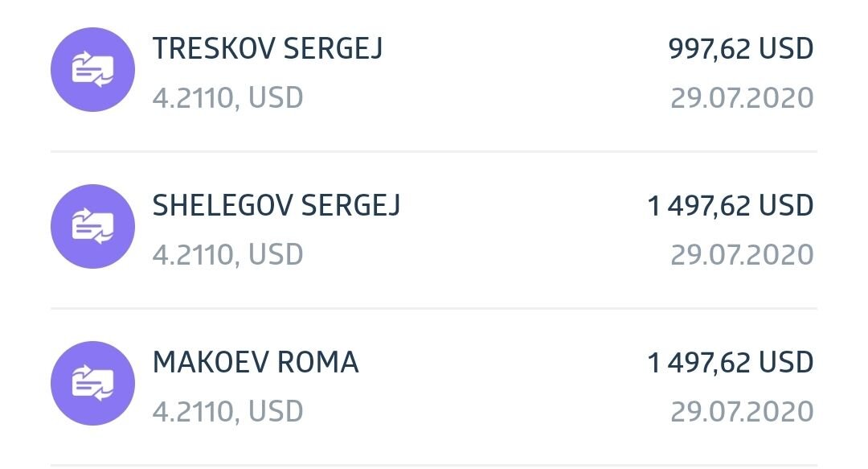Tap the 29.07.2020 date of MAKOEV transfer

[x=742, y=412]
